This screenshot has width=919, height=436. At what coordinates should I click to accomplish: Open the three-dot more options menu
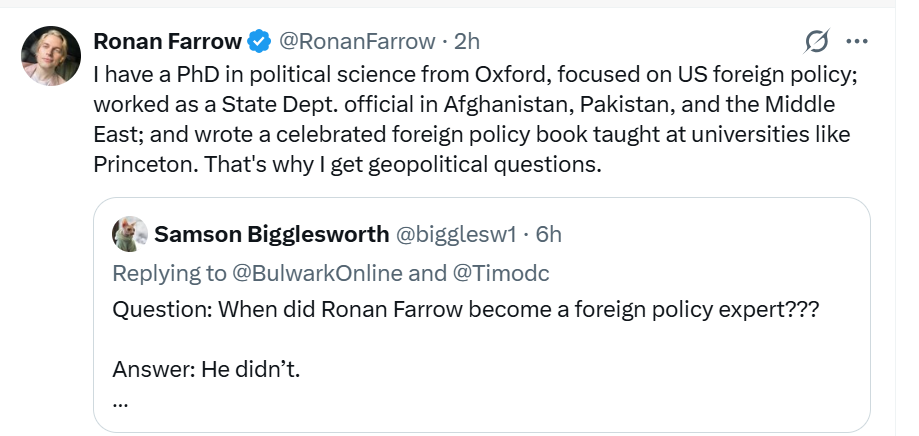856,41
